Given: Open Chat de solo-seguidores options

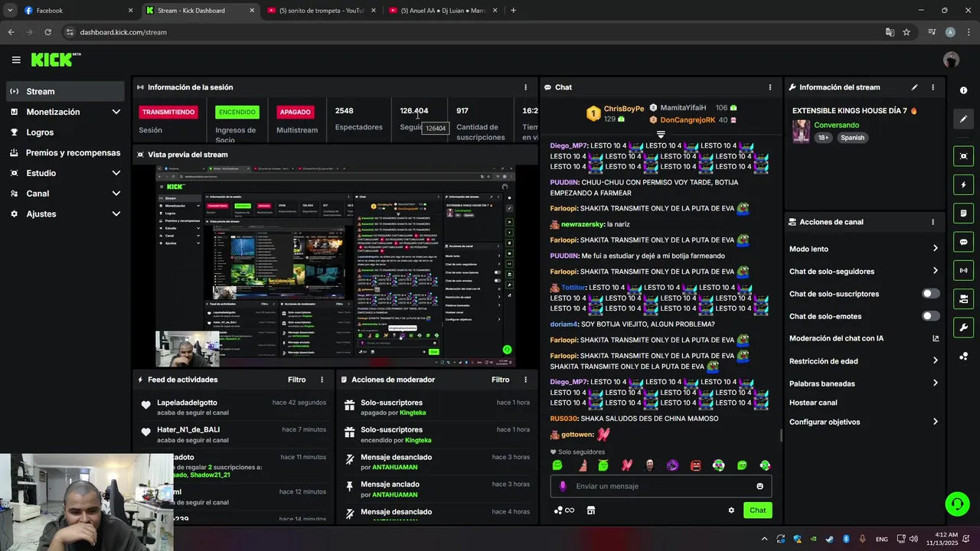Looking at the screenshot, I should pyautogui.click(x=864, y=271).
